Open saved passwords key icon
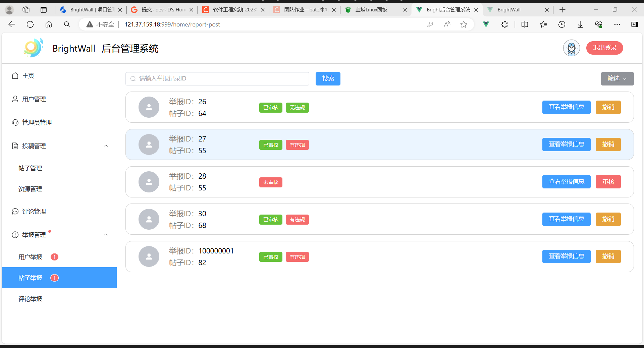The height and width of the screenshot is (348, 644). [x=430, y=24]
